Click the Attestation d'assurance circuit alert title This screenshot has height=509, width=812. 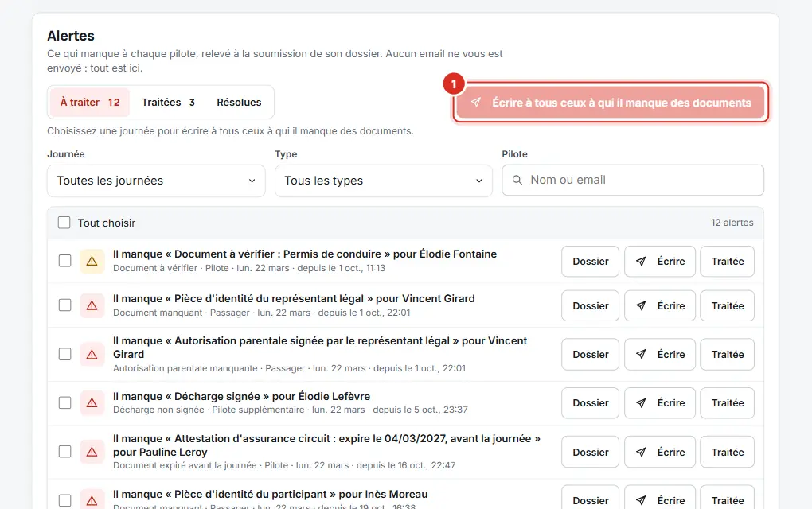(x=326, y=445)
